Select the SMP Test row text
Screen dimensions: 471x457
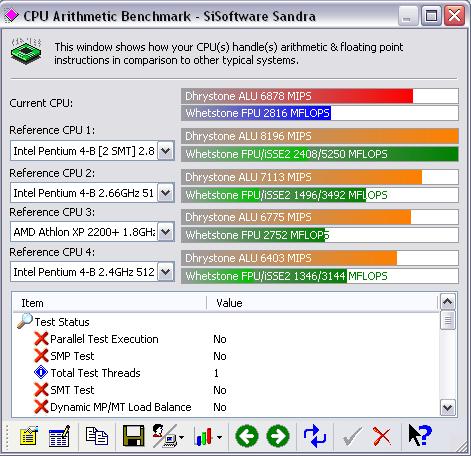pos(72,356)
